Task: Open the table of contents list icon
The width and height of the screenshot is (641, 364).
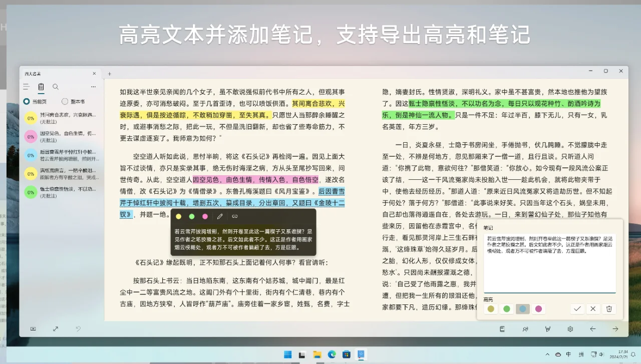Action: click(26, 87)
